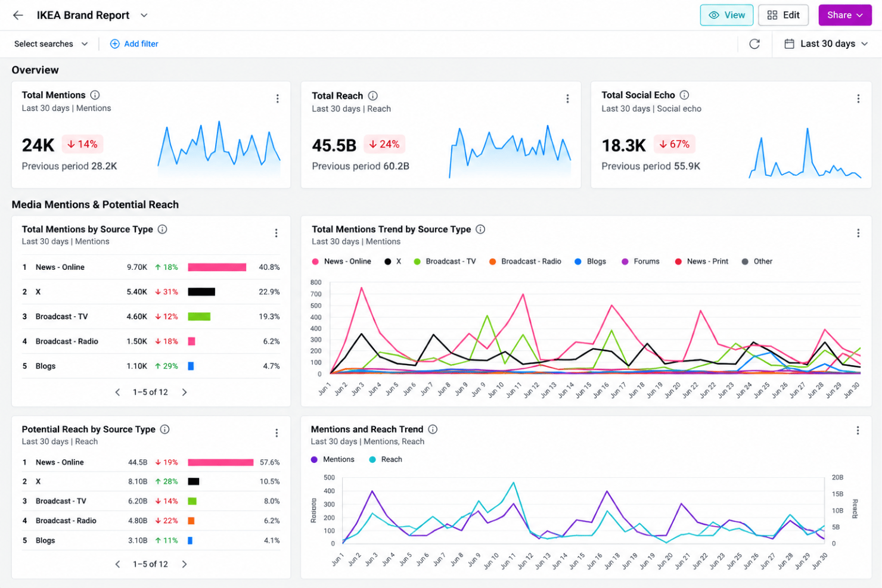Open the IKEA Brand Report title dropdown
This screenshot has height=588, width=882.
(x=144, y=15)
